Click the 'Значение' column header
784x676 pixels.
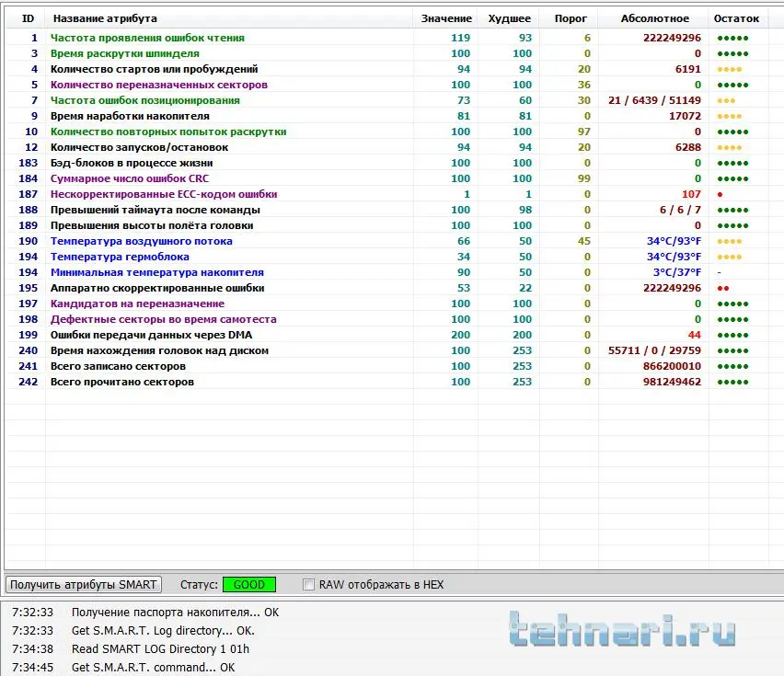pyautogui.click(x=446, y=18)
